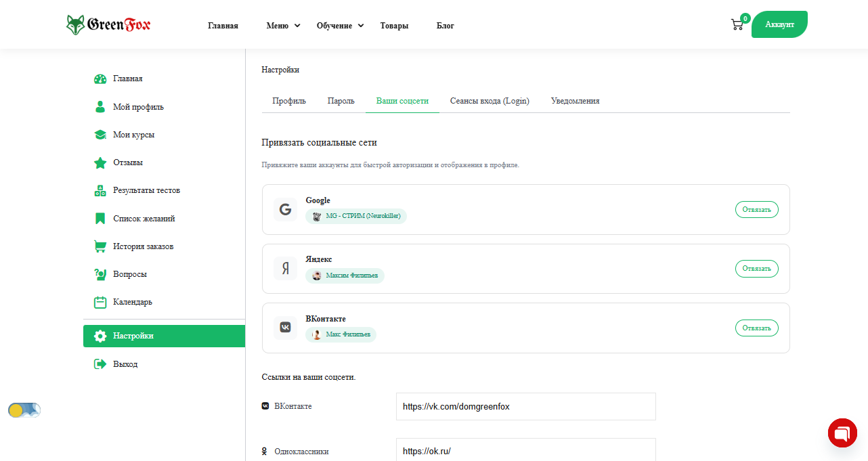Click the VKontakte logo icon
868x461 pixels.
click(285, 328)
